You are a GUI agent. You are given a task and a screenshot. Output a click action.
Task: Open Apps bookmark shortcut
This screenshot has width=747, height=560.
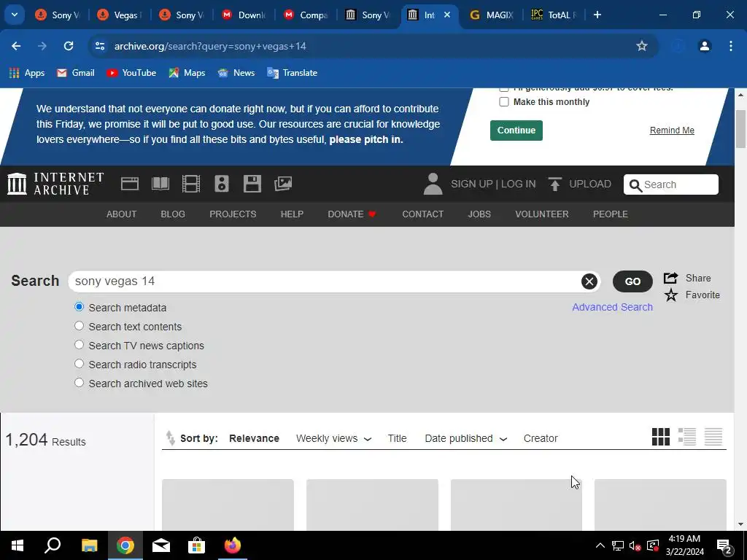[x=27, y=73]
